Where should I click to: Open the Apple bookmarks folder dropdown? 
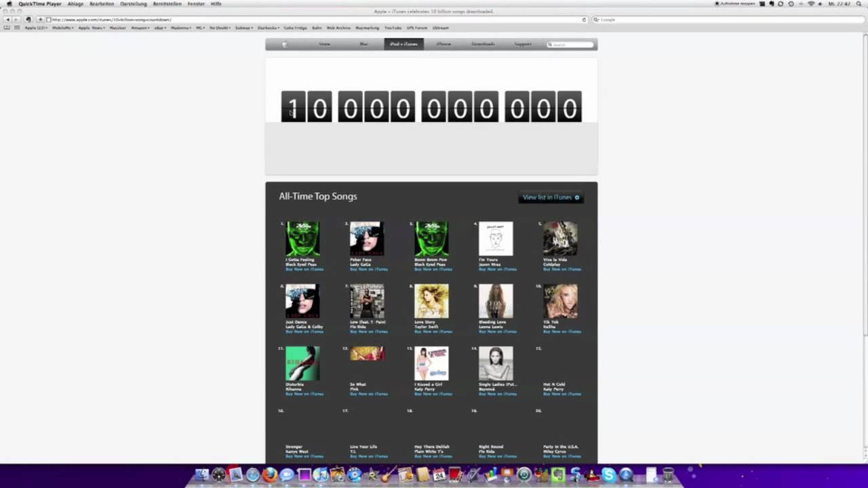pyautogui.click(x=36, y=28)
